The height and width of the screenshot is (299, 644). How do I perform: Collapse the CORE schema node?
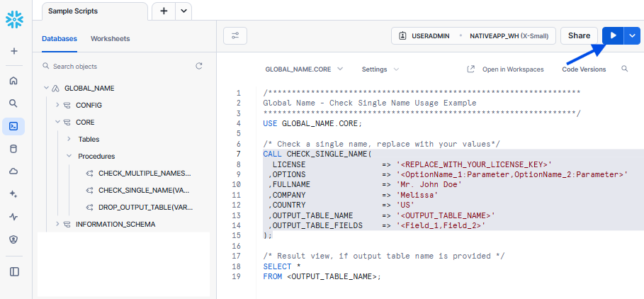click(57, 122)
